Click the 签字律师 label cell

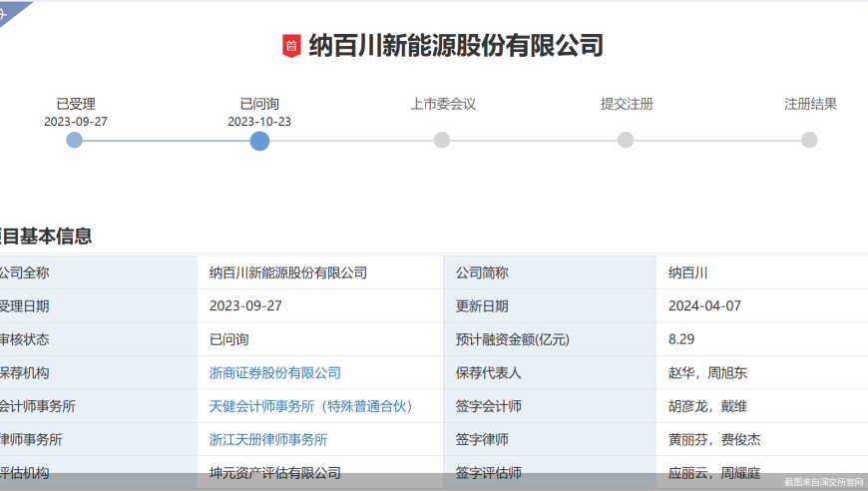[x=550, y=439]
